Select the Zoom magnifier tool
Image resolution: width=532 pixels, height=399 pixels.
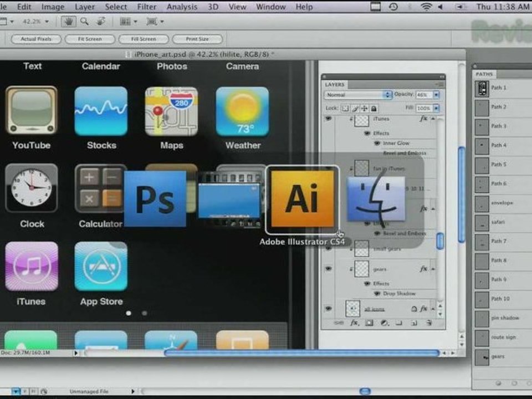[x=84, y=22]
